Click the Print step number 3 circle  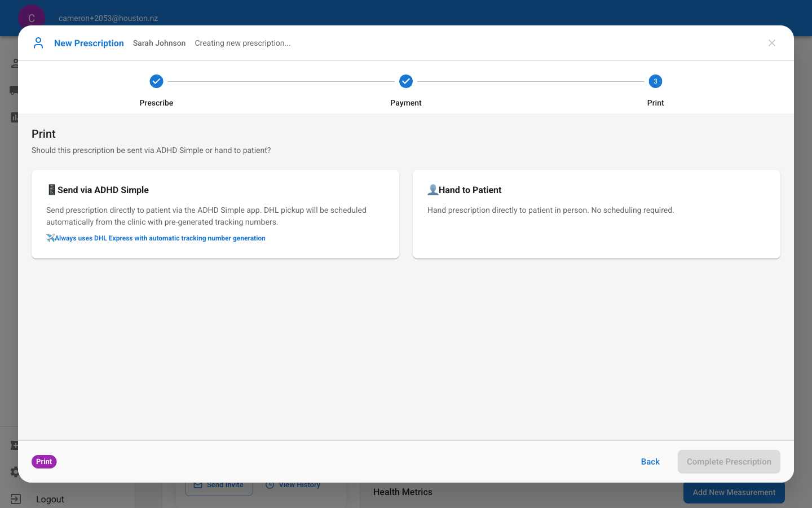[x=655, y=81]
